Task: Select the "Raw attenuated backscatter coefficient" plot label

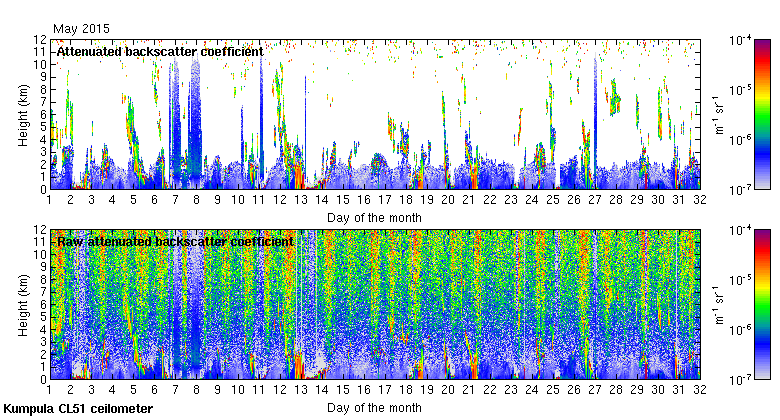Action: [175, 242]
